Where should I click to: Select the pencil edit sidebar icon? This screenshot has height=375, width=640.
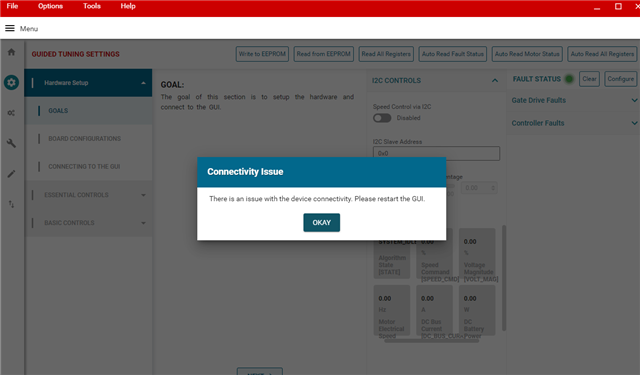(11, 174)
